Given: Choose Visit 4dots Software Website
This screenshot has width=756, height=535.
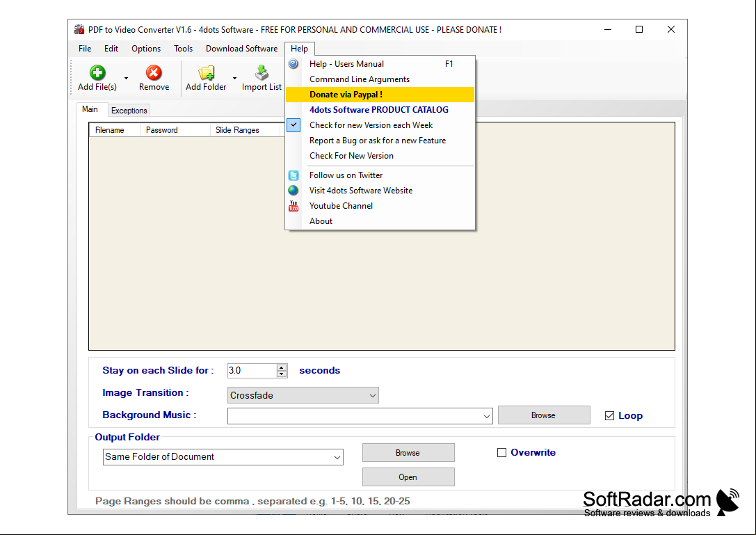Looking at the screenshot, I should (x=380, y=191).
